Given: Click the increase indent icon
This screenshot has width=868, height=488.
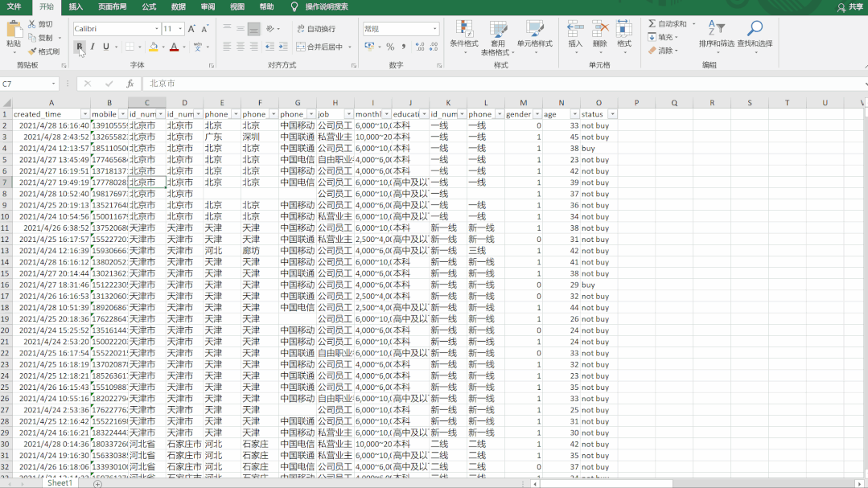Looking at the screenshot, I should point(283,47).
